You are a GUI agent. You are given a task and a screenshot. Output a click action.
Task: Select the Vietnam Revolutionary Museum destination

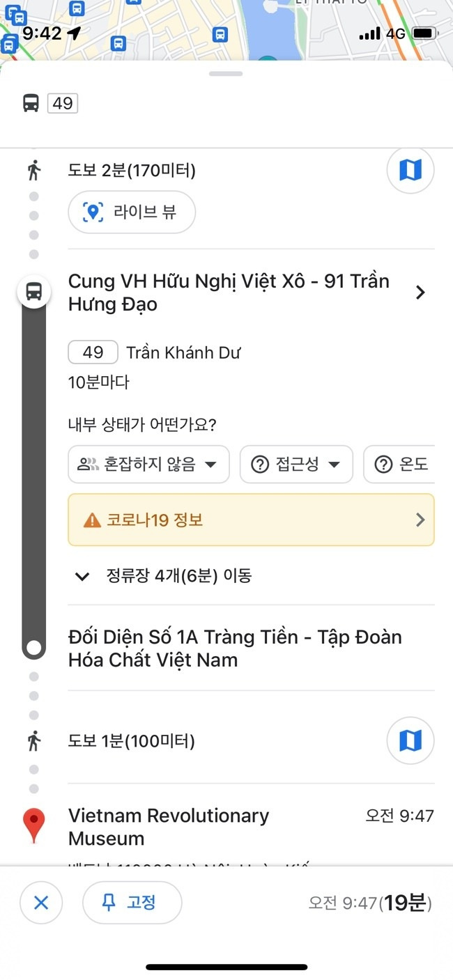tap(169, 827)
